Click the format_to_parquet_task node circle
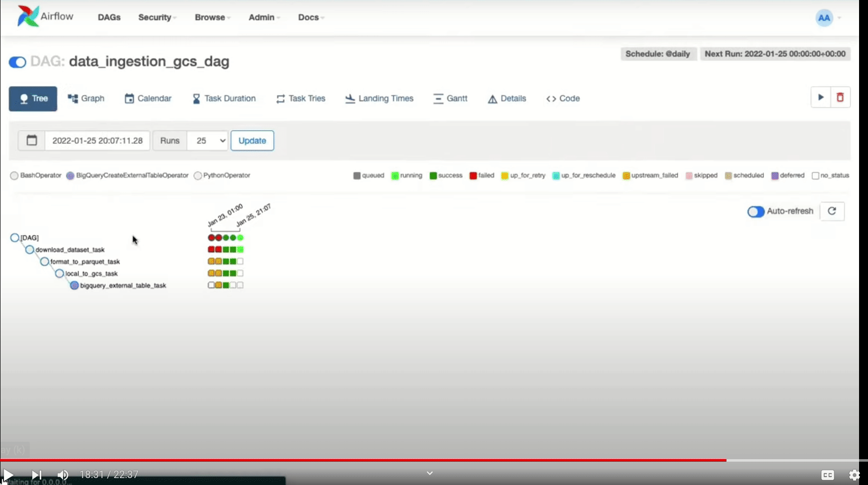 point(45,262)
